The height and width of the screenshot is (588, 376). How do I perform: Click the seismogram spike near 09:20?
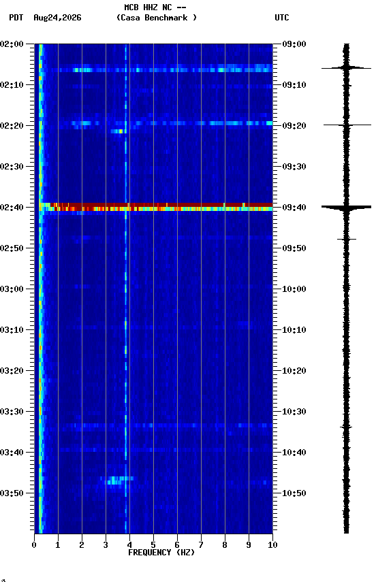(347, 125)
